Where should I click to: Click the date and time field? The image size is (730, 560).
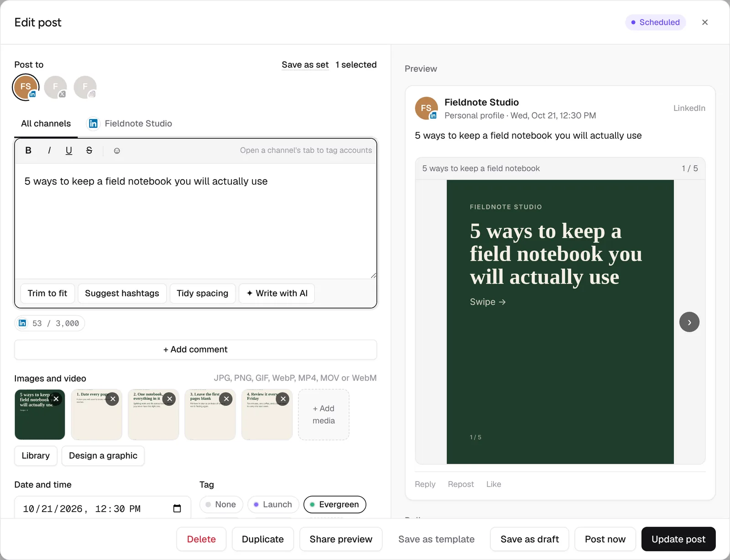tap(103, 508)
